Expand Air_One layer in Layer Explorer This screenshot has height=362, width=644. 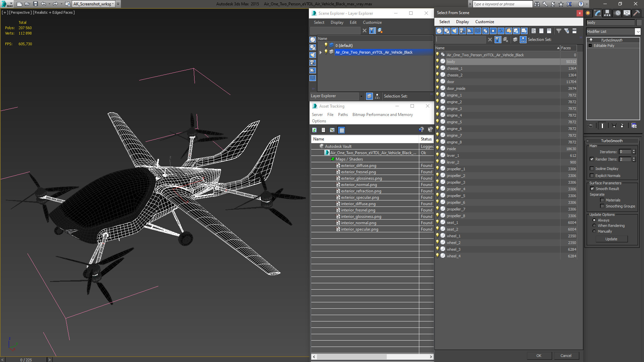(321, 52)
